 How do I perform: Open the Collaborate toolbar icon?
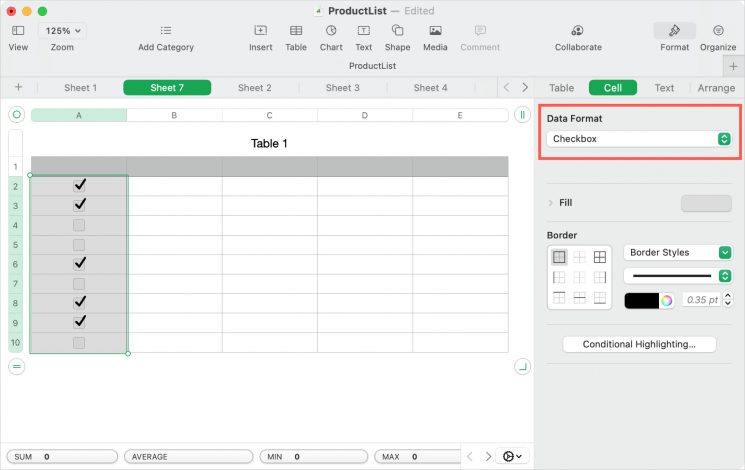point(578,31)
